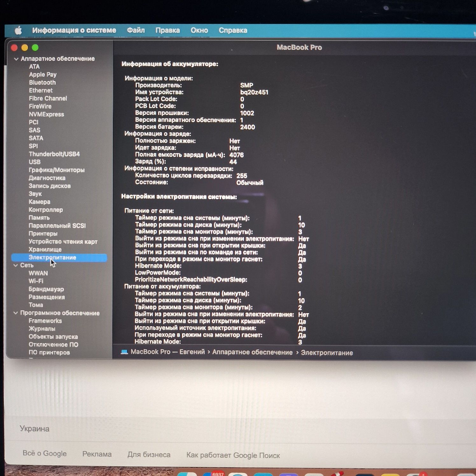Minimize the window with yellow button
Image resolution: width=476 pixels, height=476 pixels.
tap(24, 48)
